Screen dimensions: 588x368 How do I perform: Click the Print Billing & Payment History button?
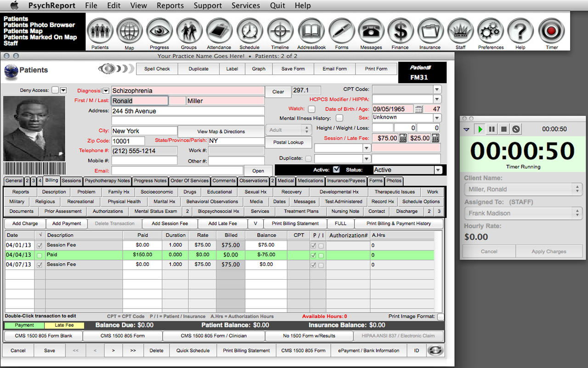399,224
